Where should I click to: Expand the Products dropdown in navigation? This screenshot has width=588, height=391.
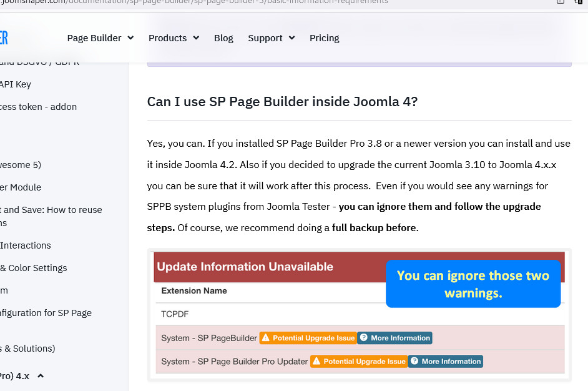coord(174,38)
